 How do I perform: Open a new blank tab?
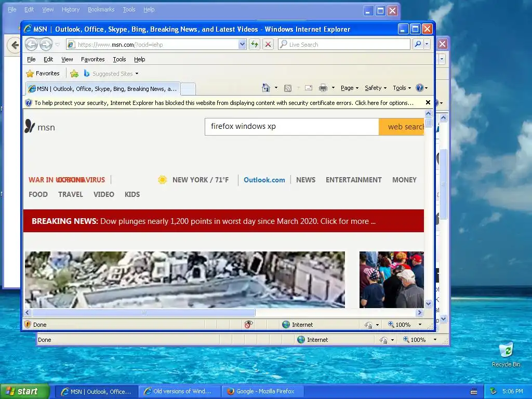point(188,89)
